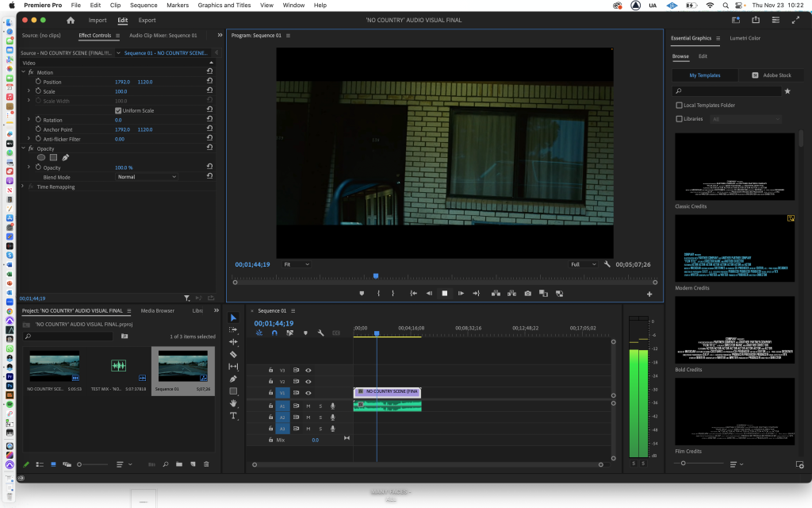The width and height of the screenshot is (812, 508).
Task: Click the Lift button
Action: point(496,294)
